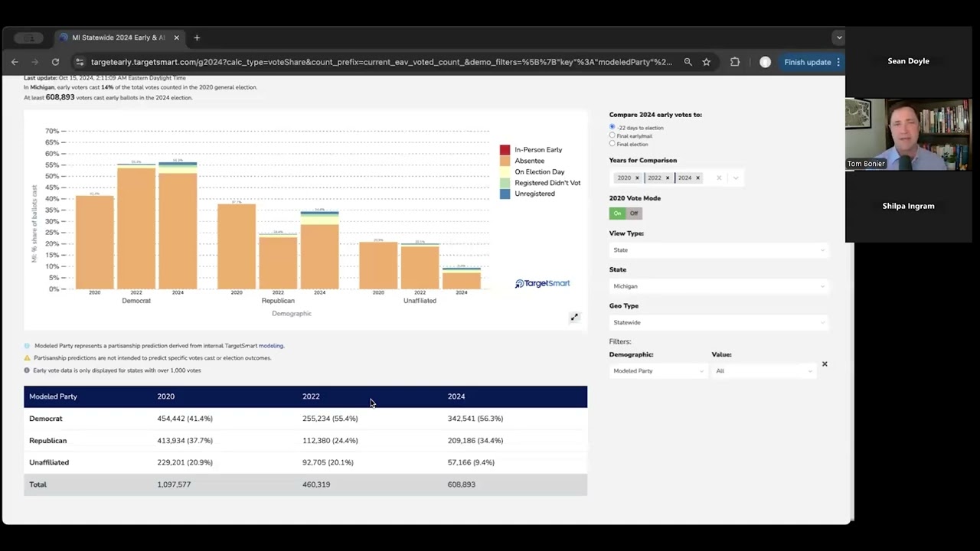Image resolution: width=980 pixels, height=551 pixels.
Task: Select the Unaffiliated table row label
Action: click(x=49, y=462)
